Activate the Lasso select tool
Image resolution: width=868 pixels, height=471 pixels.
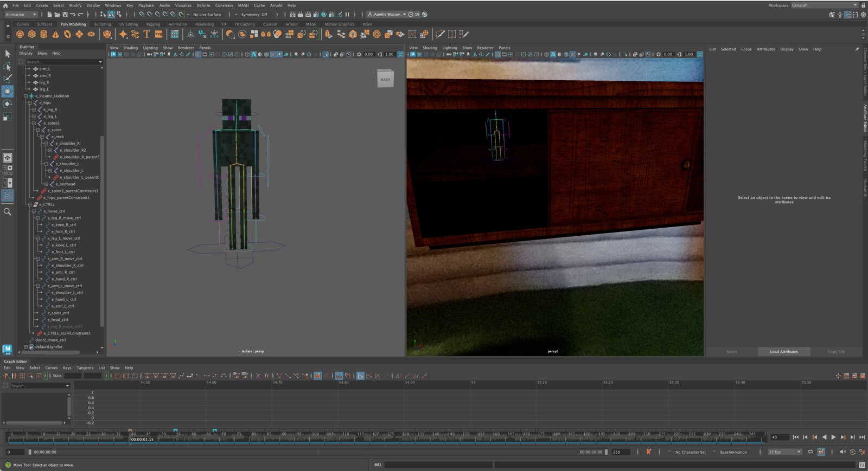[x=8, y=67]
